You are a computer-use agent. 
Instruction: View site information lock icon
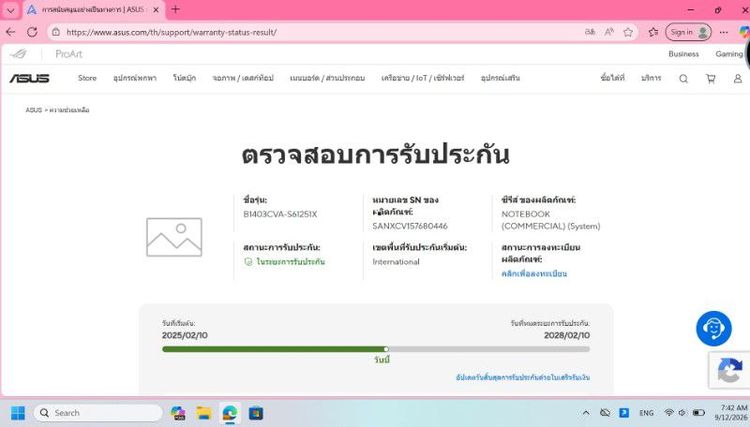click(x=56, y=32)
